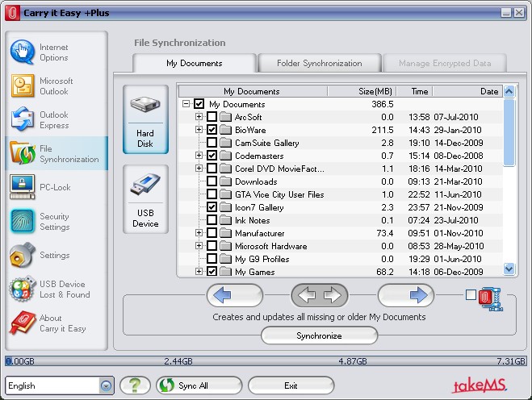Screen dimensions: 532x400
Task: Click the GTA Vice City User Files folder icon
Action: [x=225, y=194]
